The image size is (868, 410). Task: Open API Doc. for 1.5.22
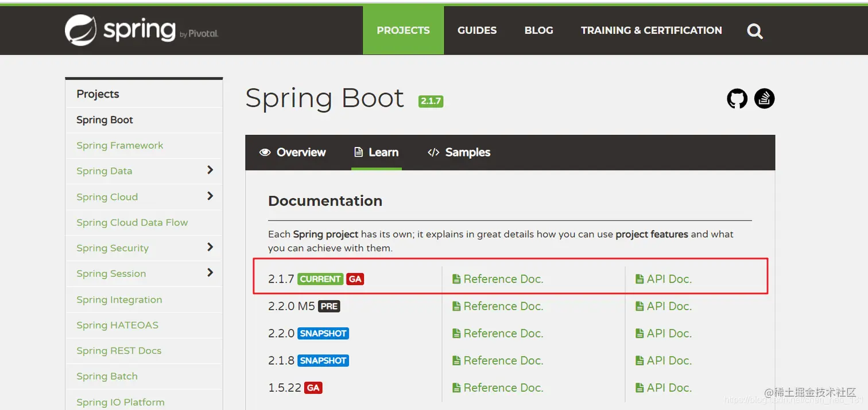point(663,388)
